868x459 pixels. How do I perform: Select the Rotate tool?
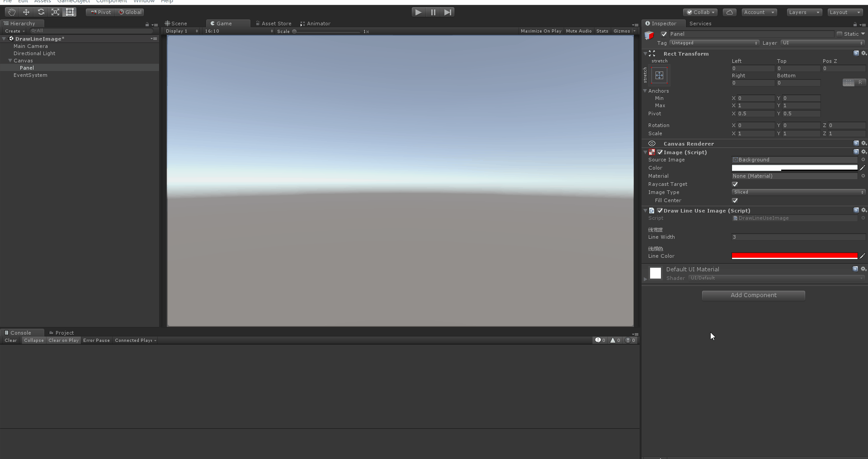pos(40,12)
